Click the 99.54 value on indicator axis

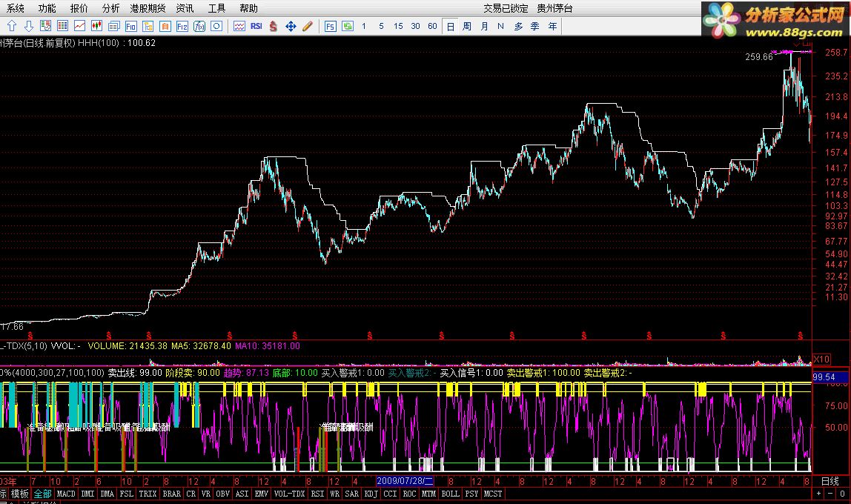pyautogui.click(x=824, y=377)
